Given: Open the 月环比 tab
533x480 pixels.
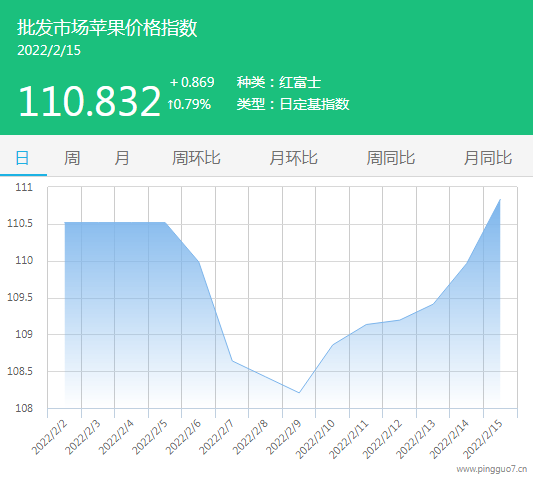Looking at the screenshot, I should [x=293, y=158].
